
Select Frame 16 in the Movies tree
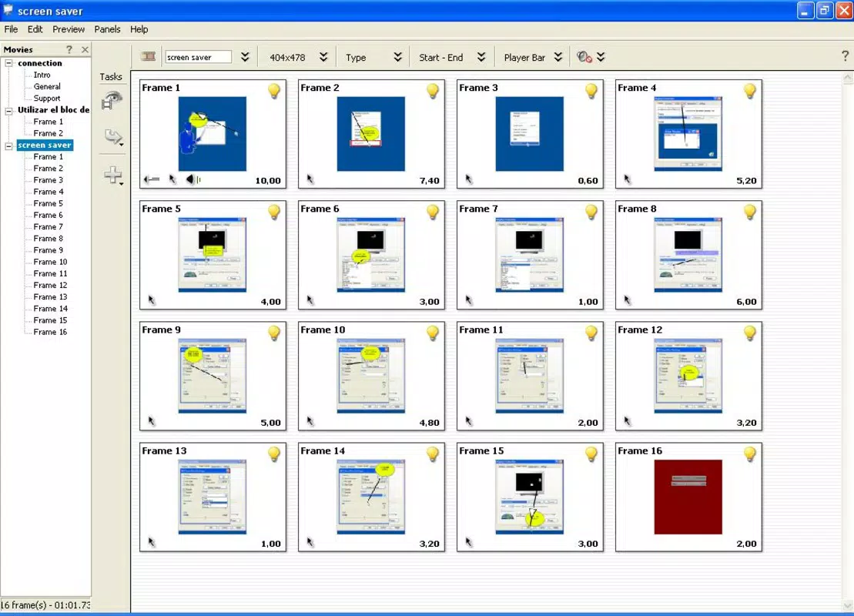[x=50, y=332]
